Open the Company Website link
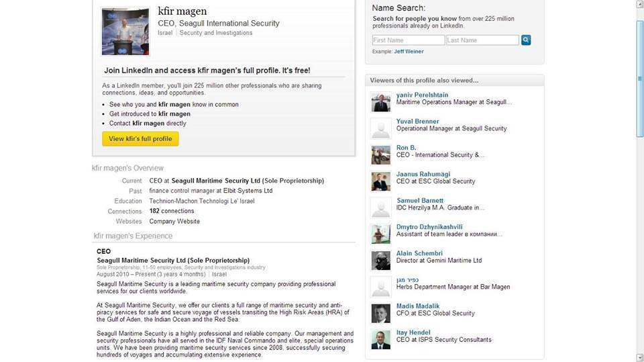The image size is (644, 362). tap(174, 221)
